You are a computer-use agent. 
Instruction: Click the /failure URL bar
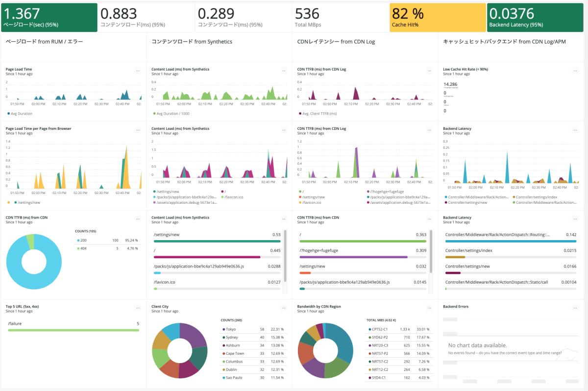pos(73,330)
